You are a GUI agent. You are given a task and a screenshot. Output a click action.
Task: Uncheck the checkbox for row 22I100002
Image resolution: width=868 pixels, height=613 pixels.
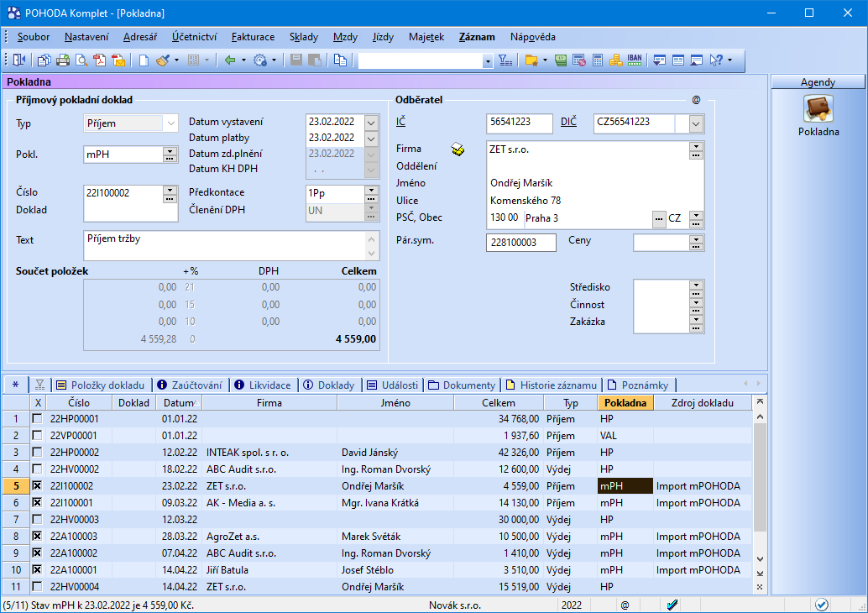pos(37,485)
